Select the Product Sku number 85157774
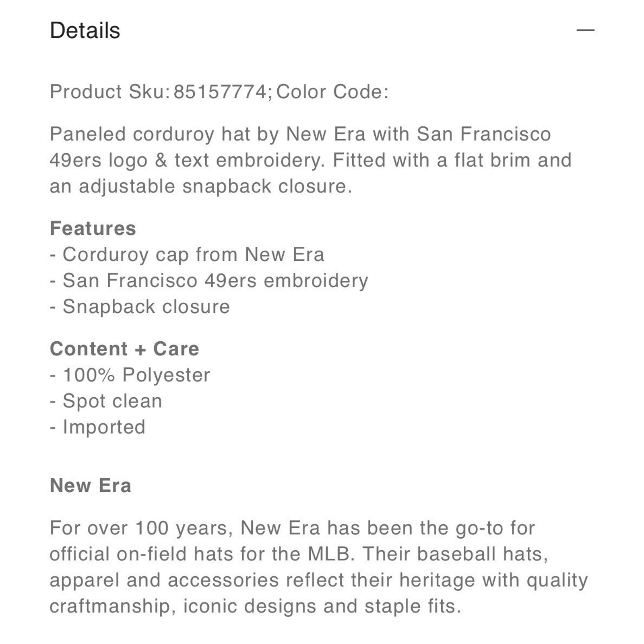The width and height of the screenshot is (644, 644). coord(220,92)
